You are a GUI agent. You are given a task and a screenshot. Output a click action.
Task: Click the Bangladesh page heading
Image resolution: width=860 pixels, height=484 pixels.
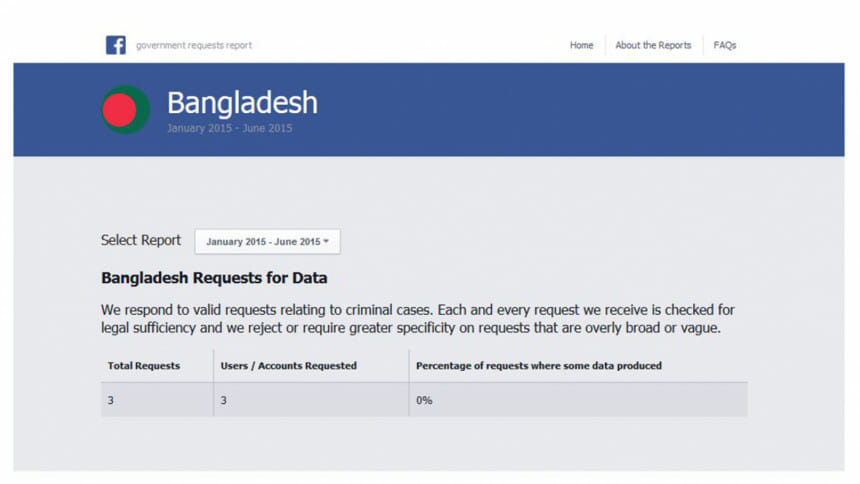tap(242, 102)
